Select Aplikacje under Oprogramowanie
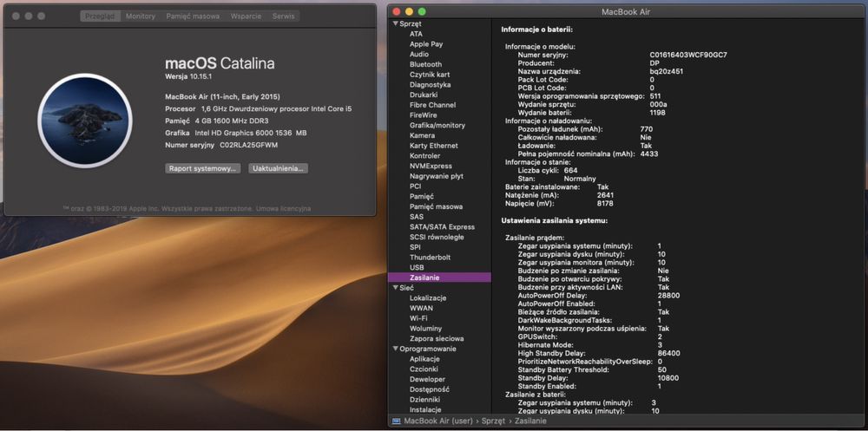The width and height of the screenshot is (868, 431). (x=424, y=358)
